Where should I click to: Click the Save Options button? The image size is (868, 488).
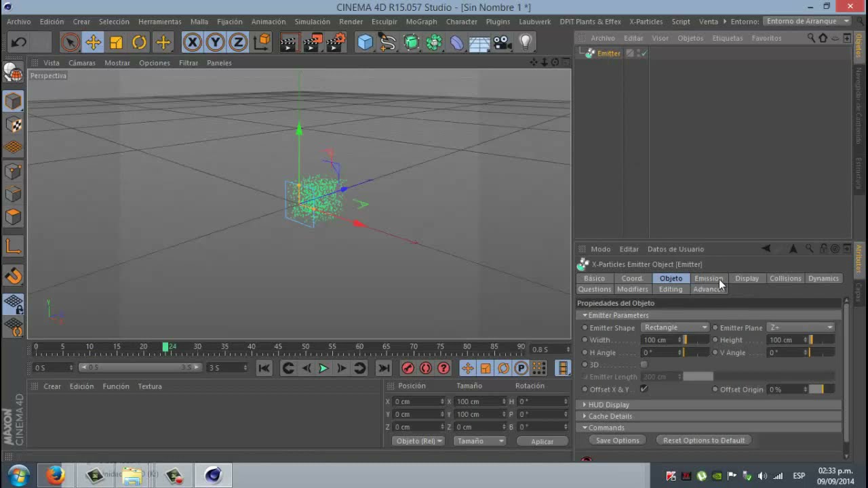617,441
